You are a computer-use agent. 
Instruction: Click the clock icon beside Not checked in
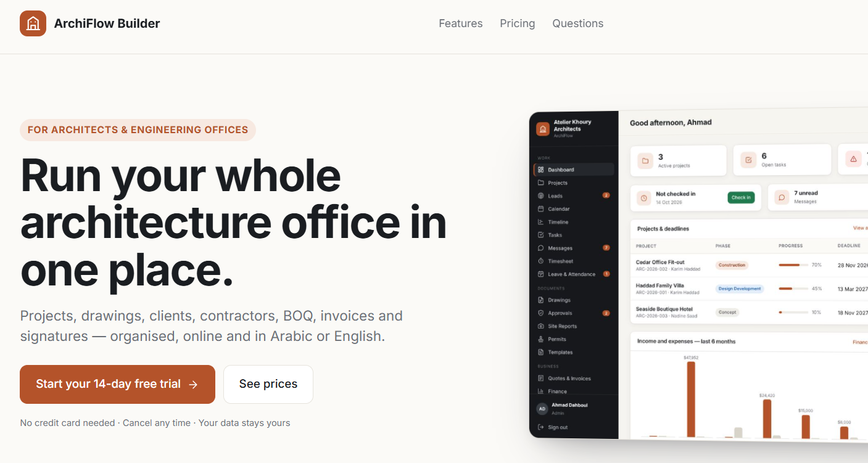pyautogui.click(x=644, y=198)
